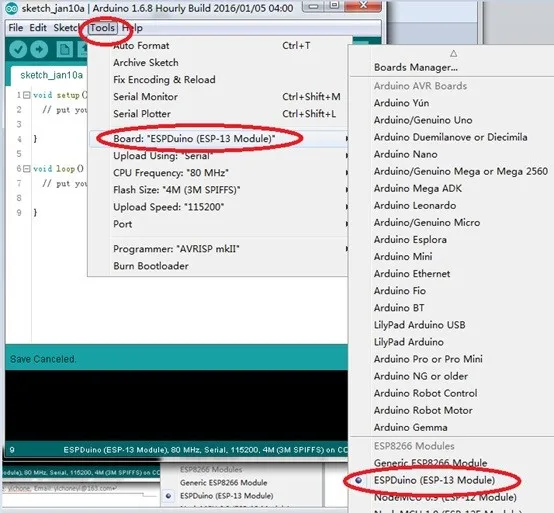This screenshot has height=513, width=554.
Task: Switch to the sketch_jan10a tab
Action: click(52, 75)
